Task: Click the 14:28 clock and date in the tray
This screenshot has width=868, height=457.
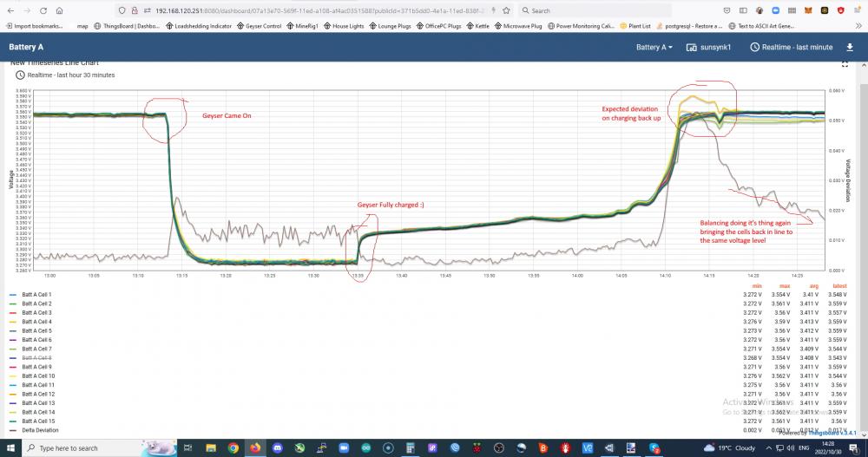Action: [x=829, y=447]
